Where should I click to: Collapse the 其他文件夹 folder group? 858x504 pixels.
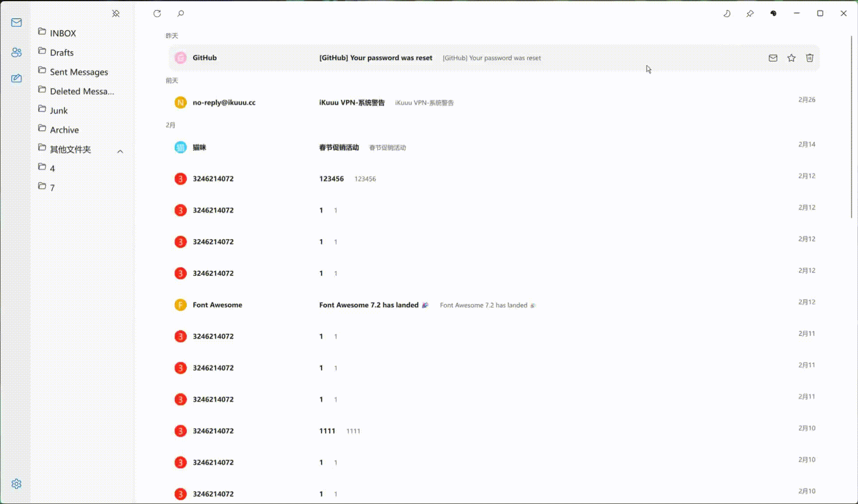coord(120,151)
